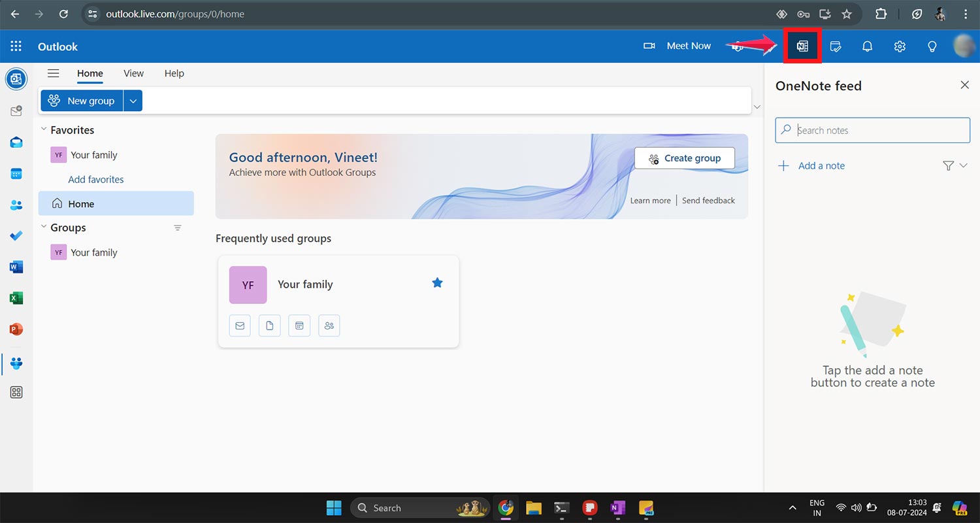This screenshot has height=523, width=980.
Task: Collapse the Groups section
Action: 43,228
